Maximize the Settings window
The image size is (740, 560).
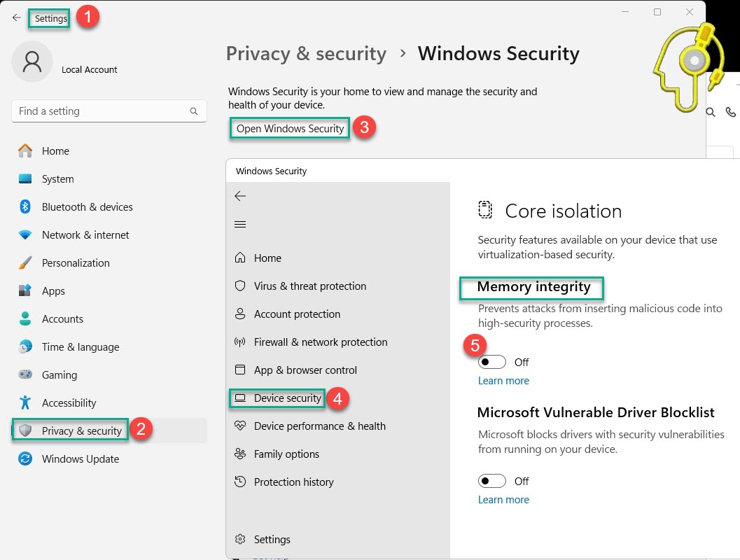click(657, 13)
